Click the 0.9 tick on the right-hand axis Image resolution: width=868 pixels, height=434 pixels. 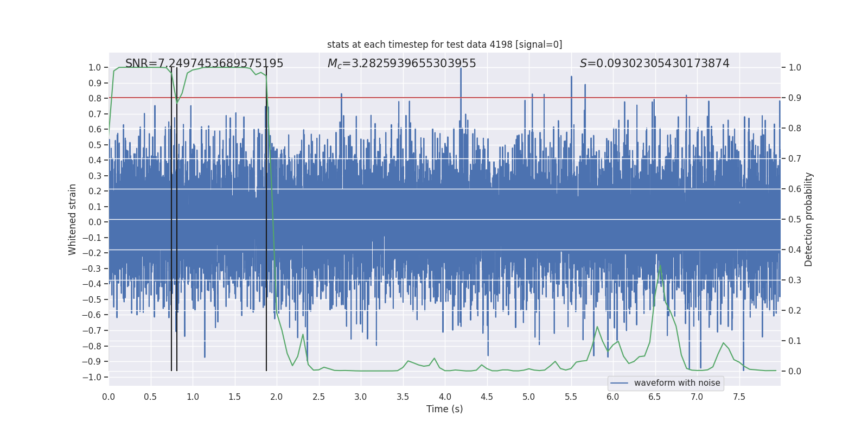tap(795, 98)
